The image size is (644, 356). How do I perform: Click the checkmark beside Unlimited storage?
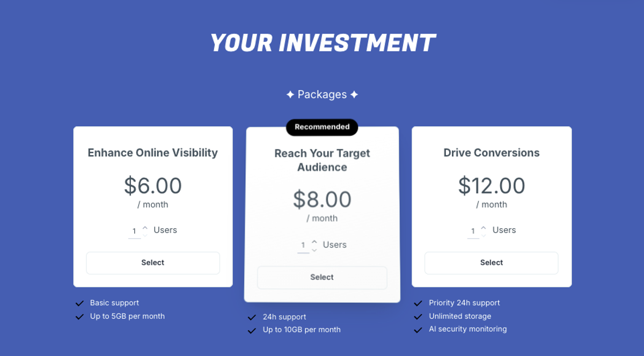[x=418, y=317]
